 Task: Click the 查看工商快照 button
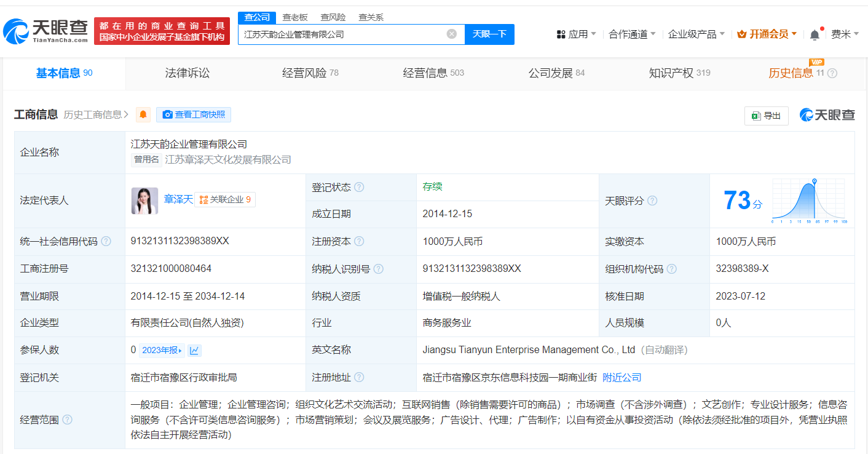point(194,114)
